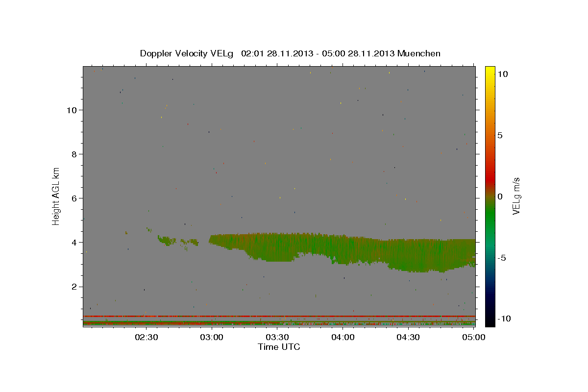Click the height tick label '6'
This screenshot has height=392, width=588.
tap(73, 198)
